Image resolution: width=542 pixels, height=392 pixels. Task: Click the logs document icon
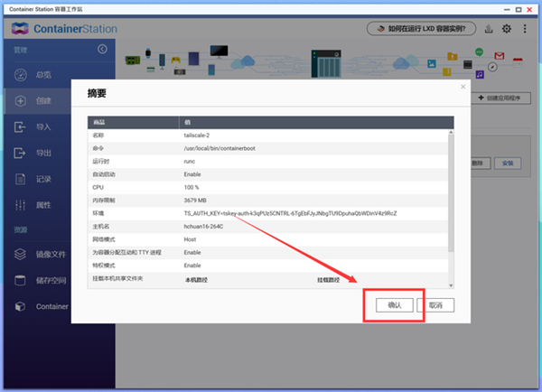tap(20, 179)
